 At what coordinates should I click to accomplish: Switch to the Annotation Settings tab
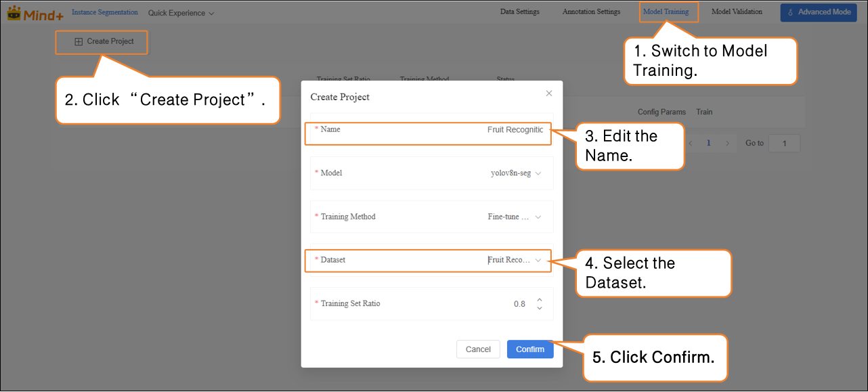(x=591, y=12)
